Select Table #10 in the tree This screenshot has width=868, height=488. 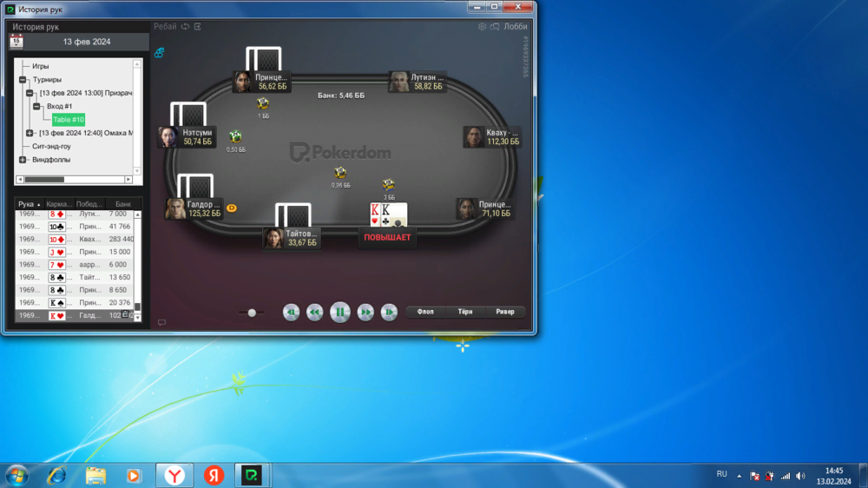click(x=69, y=120)
